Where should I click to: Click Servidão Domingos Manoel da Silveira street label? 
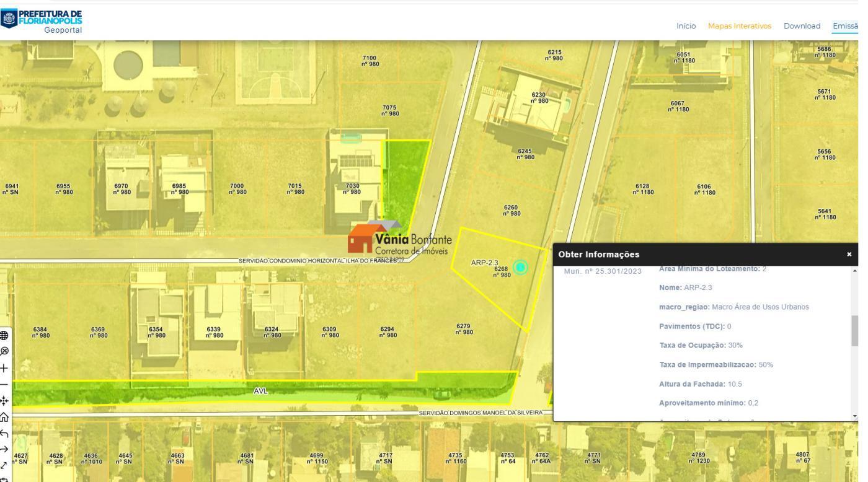click(481, 413)
